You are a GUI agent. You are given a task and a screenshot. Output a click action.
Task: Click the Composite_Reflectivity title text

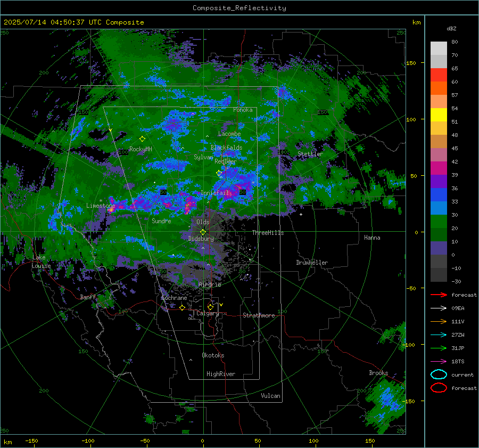tap(240, 8)
